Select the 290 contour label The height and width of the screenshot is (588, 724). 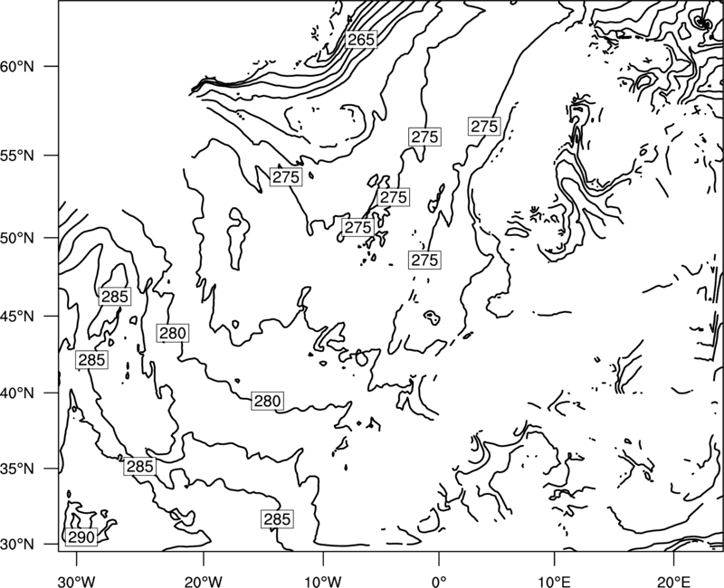pos(81,536)
